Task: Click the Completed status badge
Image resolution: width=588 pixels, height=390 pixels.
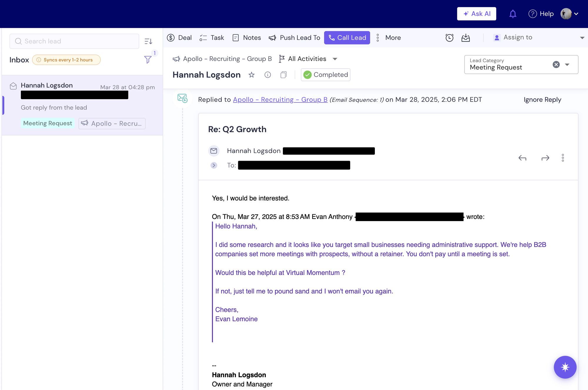Action: tap(325, 75)
